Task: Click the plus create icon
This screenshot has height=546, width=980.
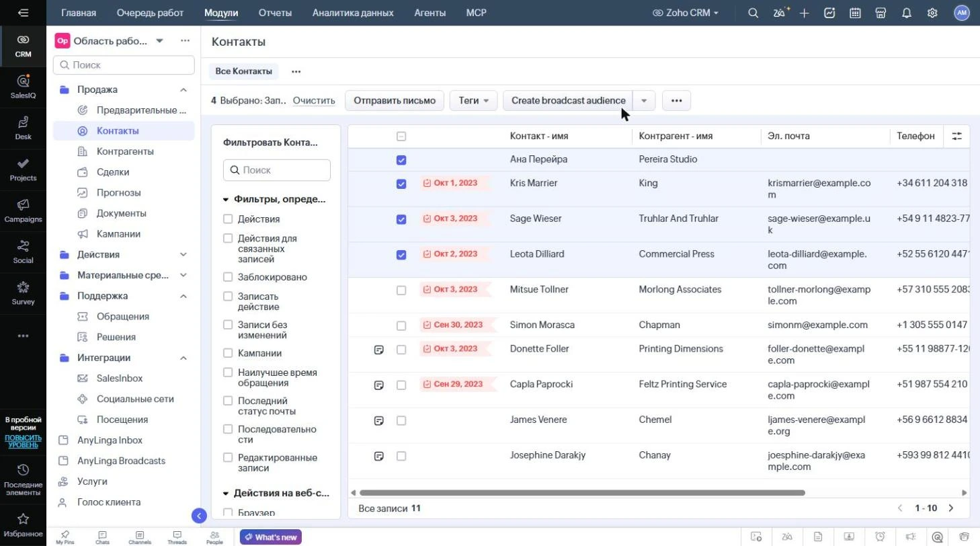Action: tap(805, 13)
